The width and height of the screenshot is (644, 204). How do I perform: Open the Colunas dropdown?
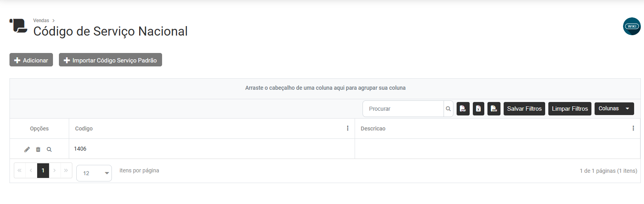tap(614, 109)
